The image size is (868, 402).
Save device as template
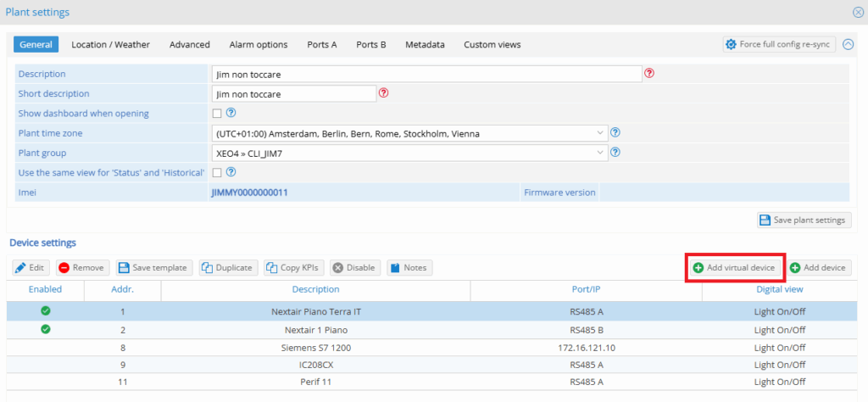(154, 267)
